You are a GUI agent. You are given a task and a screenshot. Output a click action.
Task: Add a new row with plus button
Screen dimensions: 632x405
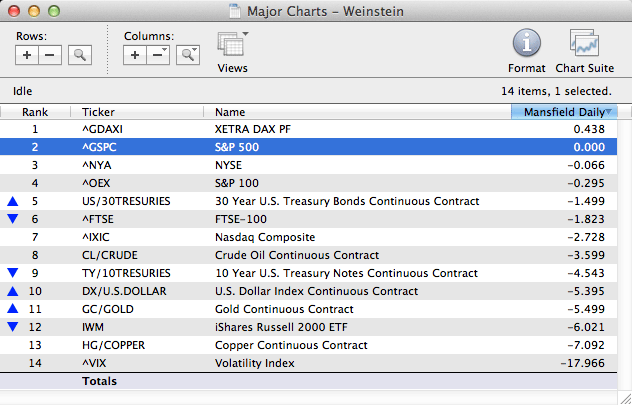click(27, 55)
